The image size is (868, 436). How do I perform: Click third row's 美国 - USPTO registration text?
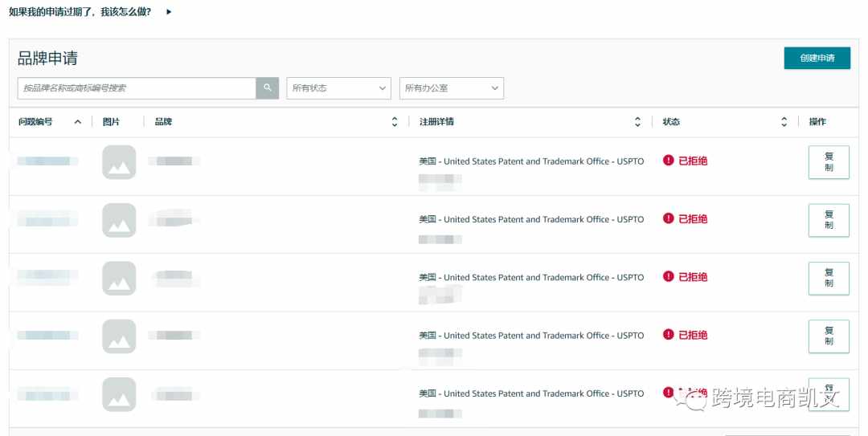pyautogui.click(x=531, y=277)
